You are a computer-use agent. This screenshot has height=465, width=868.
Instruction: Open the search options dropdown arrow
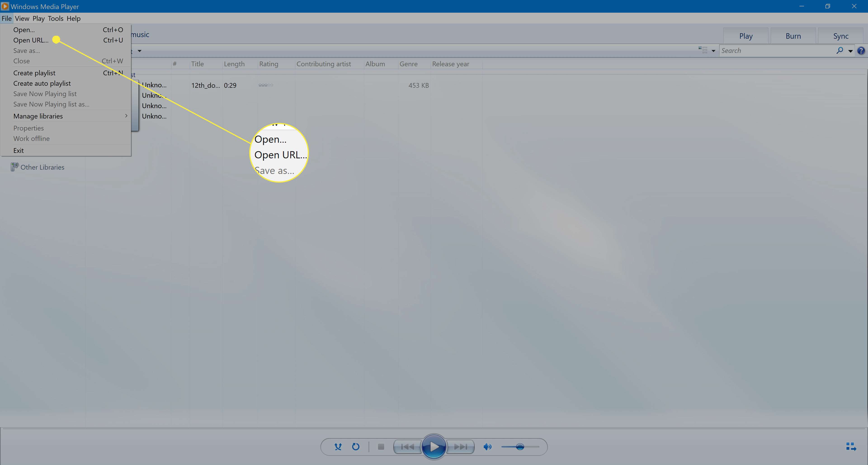[x=850, y=51]
